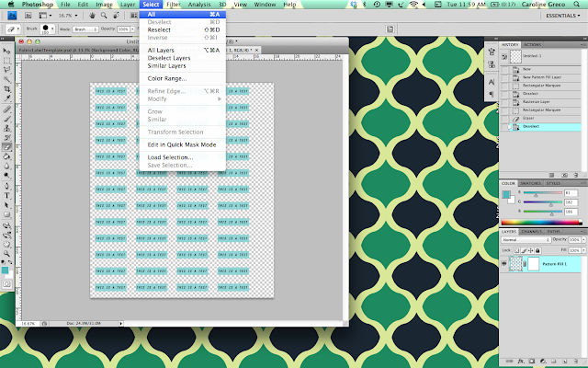
Task: Select the Dodge tool
Action: (6, 176)
